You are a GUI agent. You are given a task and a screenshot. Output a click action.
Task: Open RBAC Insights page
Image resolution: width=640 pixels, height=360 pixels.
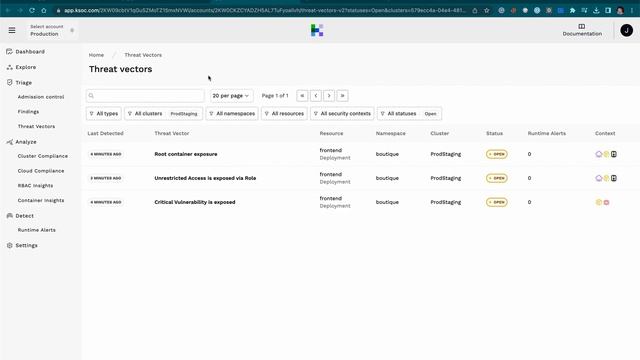(35, 185)
